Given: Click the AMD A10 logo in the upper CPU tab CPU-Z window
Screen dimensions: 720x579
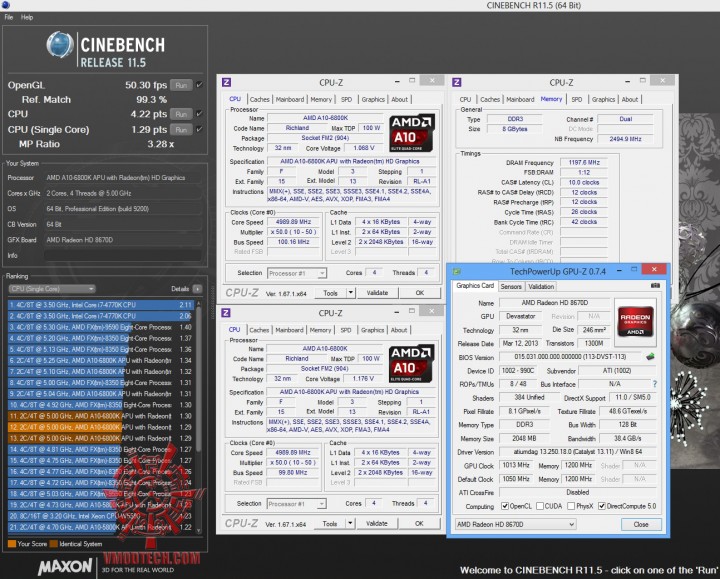Looking at the screenshot, I should (411, 133).
